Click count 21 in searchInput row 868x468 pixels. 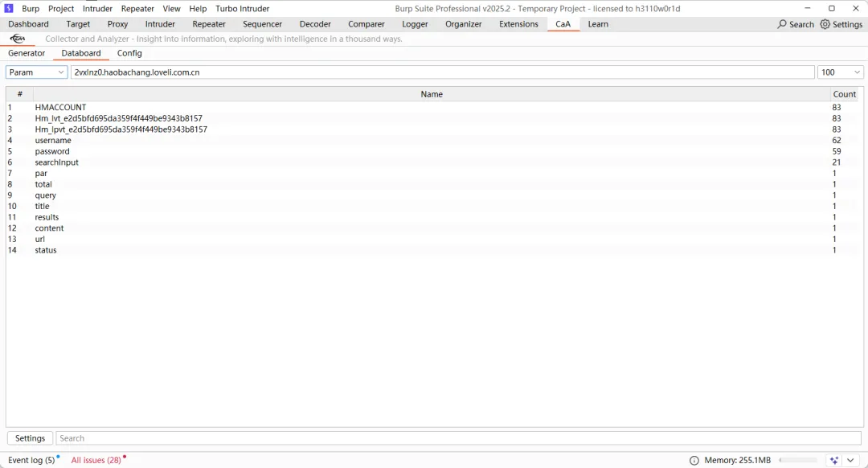pyautogui.click(x=836, y=162)
